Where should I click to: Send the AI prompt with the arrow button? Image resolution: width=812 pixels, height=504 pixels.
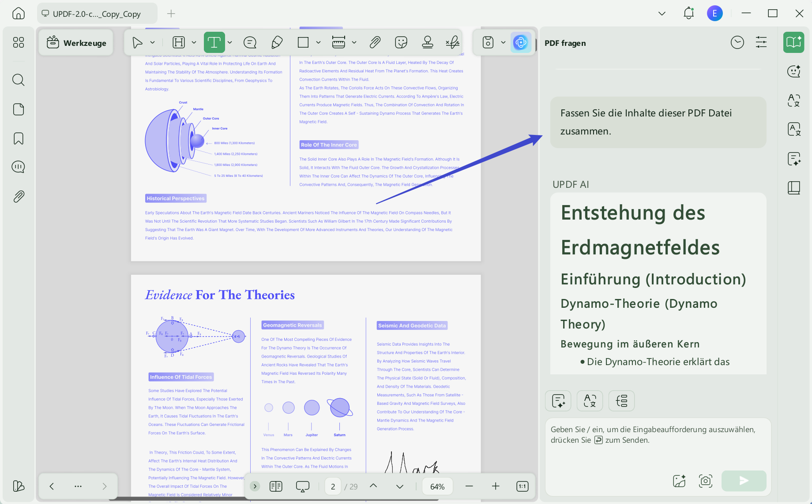pyautogui.click(x=744, y=481)
